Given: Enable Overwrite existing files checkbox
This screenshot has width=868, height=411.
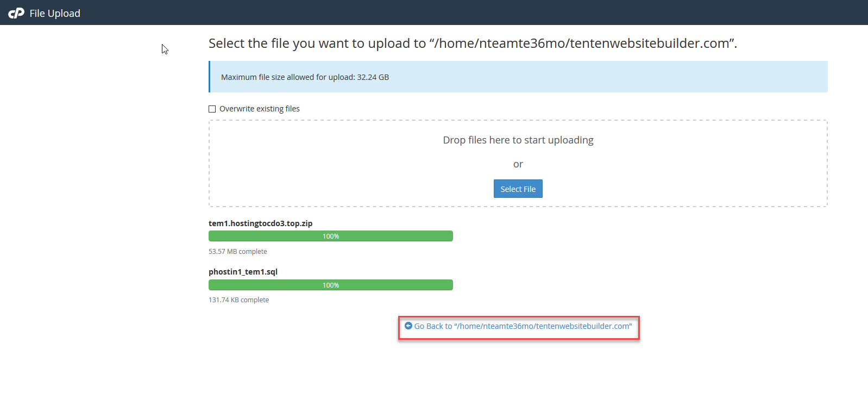Looking at the screenshot, I should click(212, 109).
